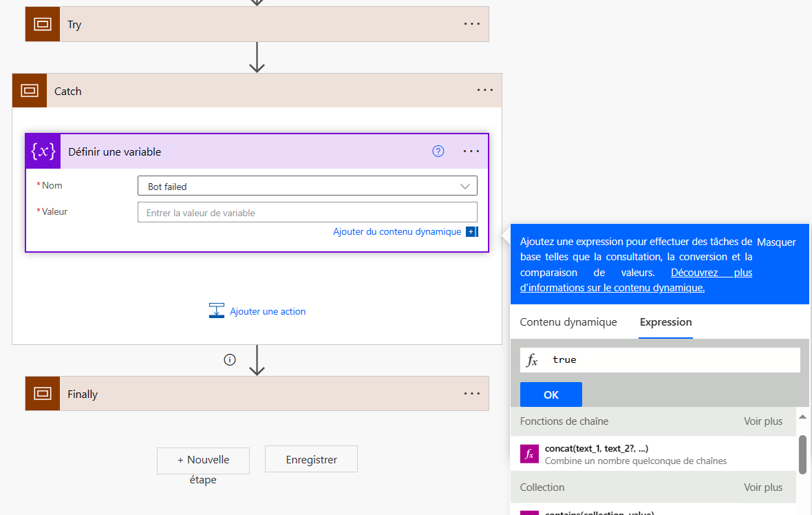Viewport: 812px width, 515px height.
Task: Click the Nom dropdown chevron arrow
Action: pos(465,187)
